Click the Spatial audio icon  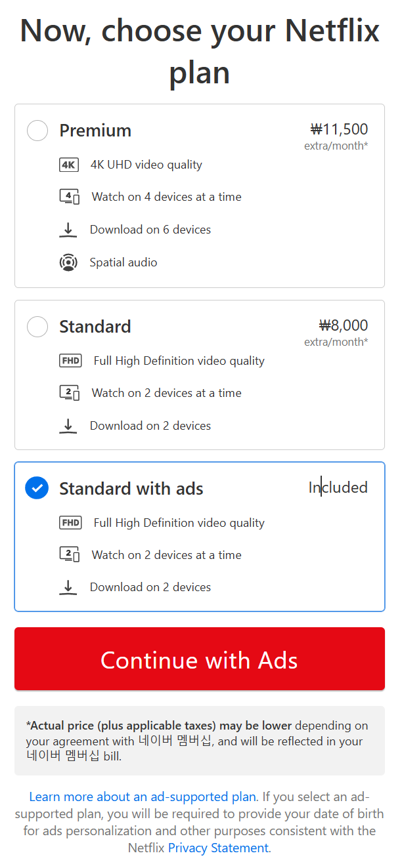coord(68,262)
